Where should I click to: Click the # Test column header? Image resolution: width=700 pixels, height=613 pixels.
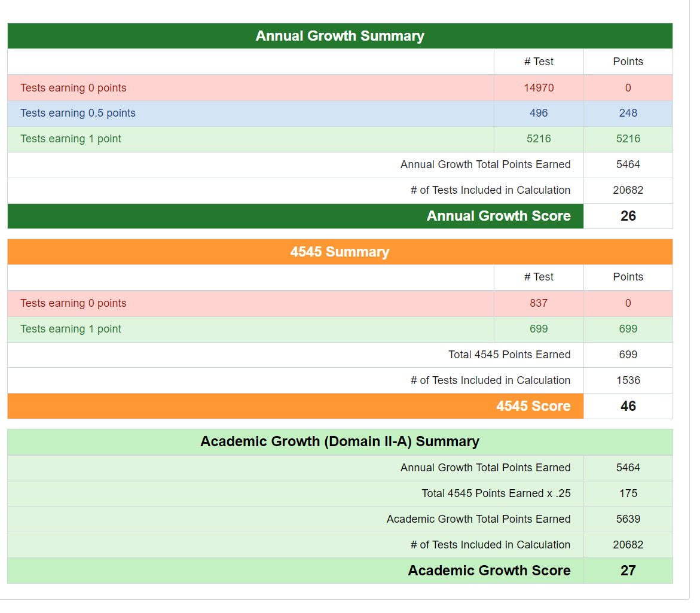(x=538, y=62)
